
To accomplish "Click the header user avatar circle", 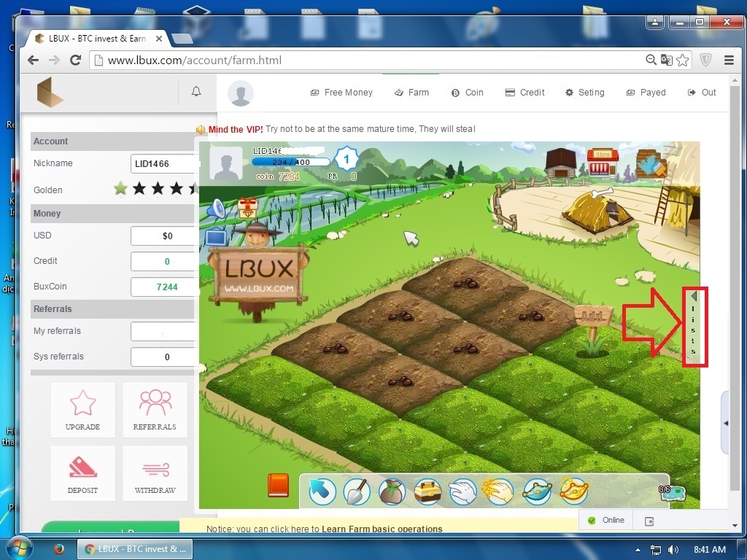I will click(x=240, y=93).
